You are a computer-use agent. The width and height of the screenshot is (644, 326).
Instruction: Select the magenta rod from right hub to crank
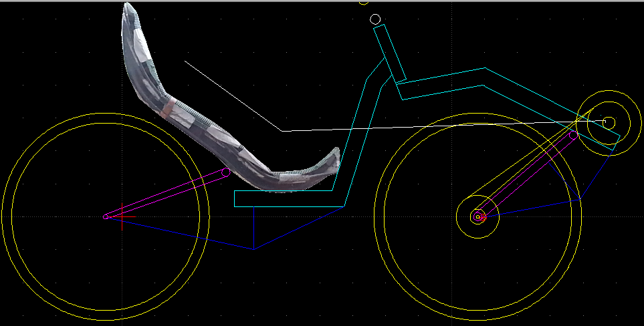point(528,175)
